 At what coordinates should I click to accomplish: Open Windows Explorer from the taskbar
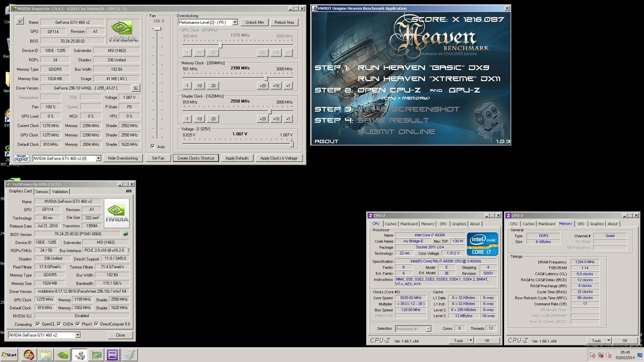click(46, 355)
